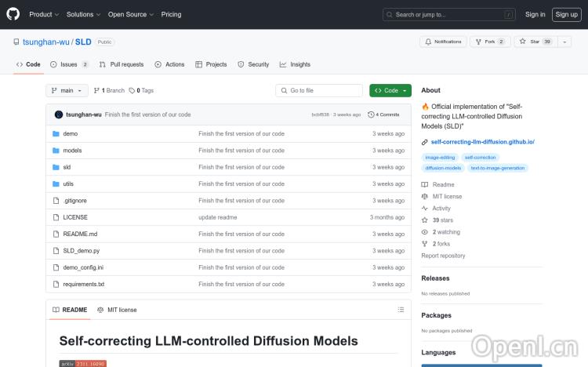Click the book icon beside Readme
Screen dimensions: 588x367
coord(424,184)
